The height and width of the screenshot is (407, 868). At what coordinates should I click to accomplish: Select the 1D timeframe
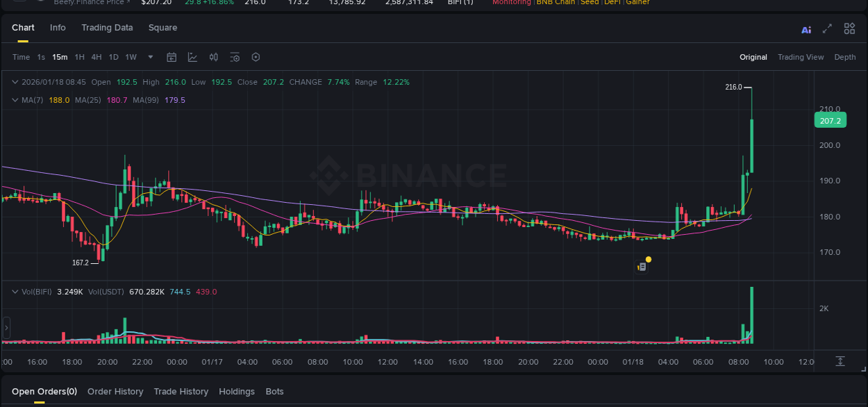(x=113, y=57)
